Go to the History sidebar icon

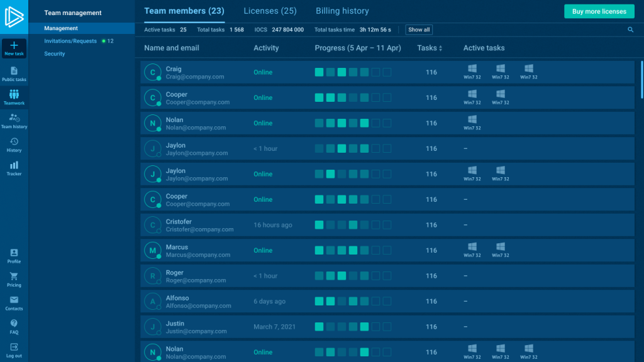tap(14, 143)
